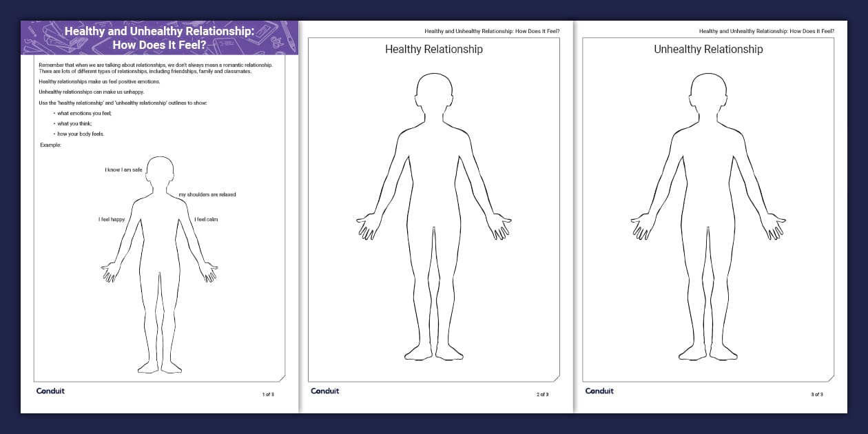Select the bullet 'what you think'

click(x=74, y=122)
